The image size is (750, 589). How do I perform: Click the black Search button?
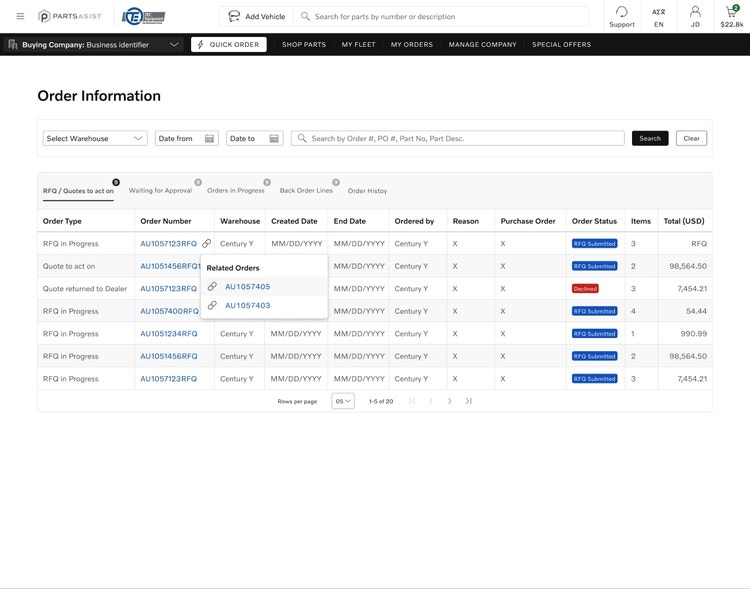(x=650, y=138)
